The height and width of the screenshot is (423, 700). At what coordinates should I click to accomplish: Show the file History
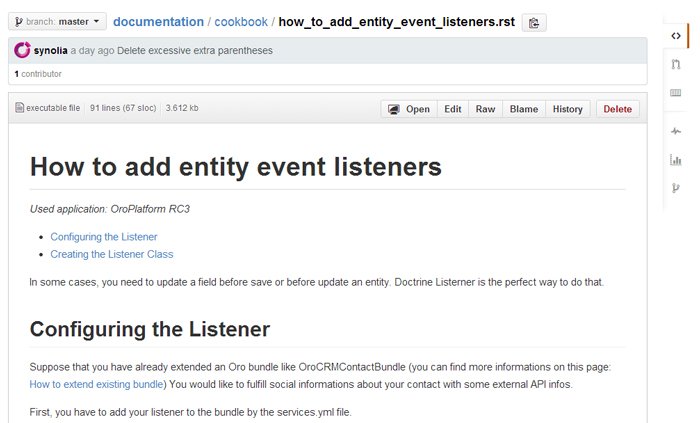(x=567, y=109)
